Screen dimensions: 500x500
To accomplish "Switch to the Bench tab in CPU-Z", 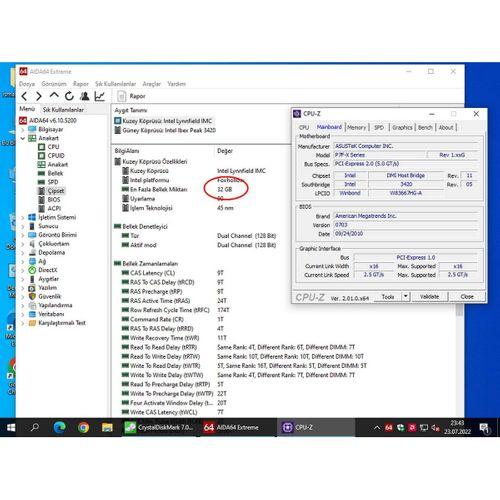I will coord(425,127).
